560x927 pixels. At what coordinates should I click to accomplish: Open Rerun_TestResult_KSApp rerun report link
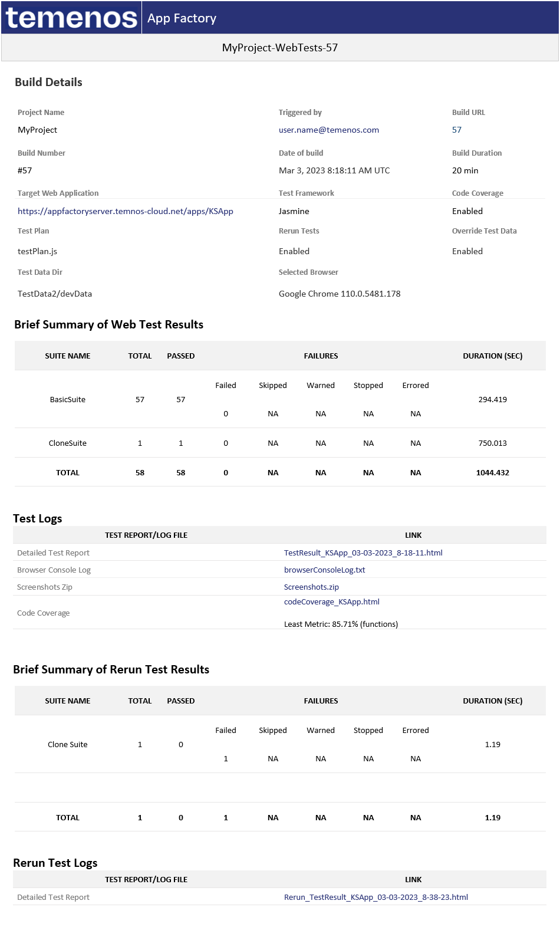pyautogui.click(x=375, y=898)
